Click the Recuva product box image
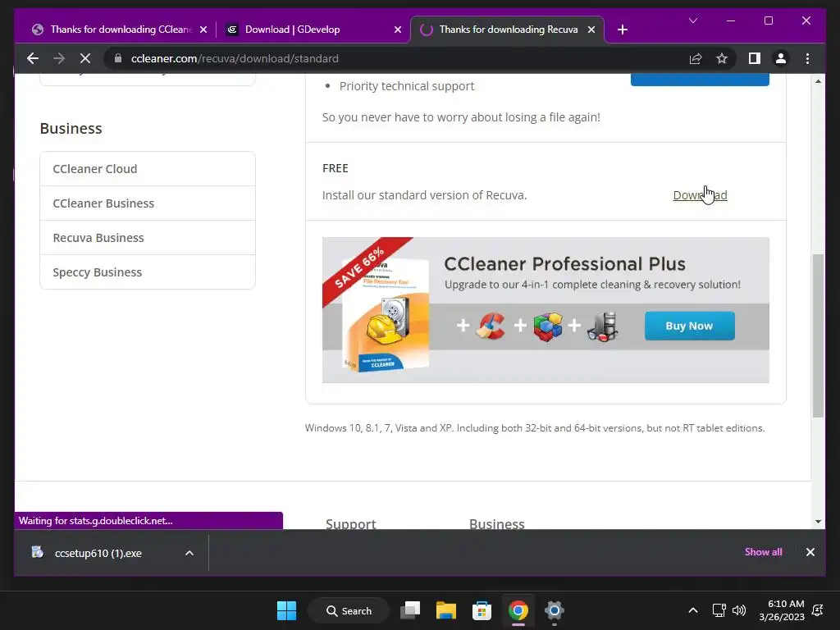This screenshot has height=630, width=840. point(386,314)
